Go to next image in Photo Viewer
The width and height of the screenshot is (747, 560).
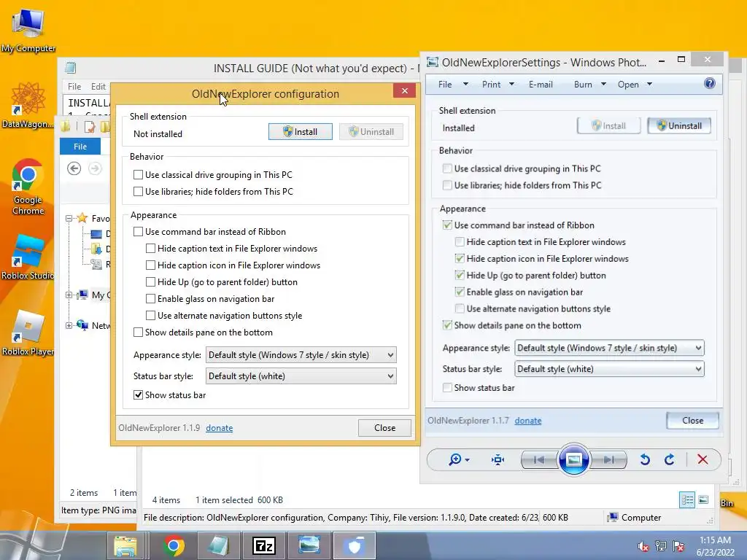pyautogui.click(x=608, y=459)
